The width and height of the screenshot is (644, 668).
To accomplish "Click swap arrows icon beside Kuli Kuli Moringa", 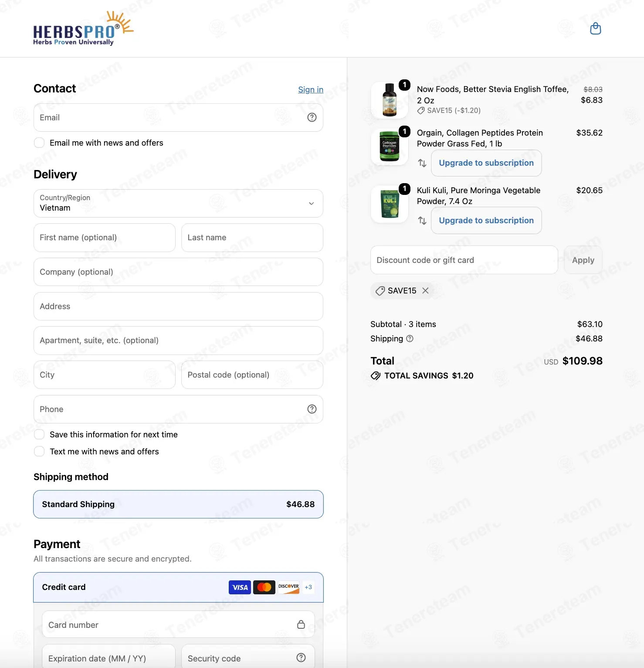I will coord(422,221).
